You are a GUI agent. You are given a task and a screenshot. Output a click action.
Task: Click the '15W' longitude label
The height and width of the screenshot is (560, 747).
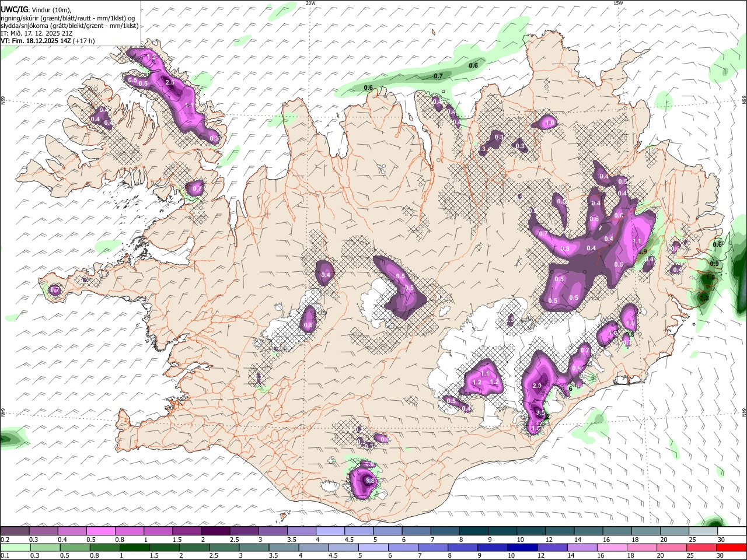point(618,3)
